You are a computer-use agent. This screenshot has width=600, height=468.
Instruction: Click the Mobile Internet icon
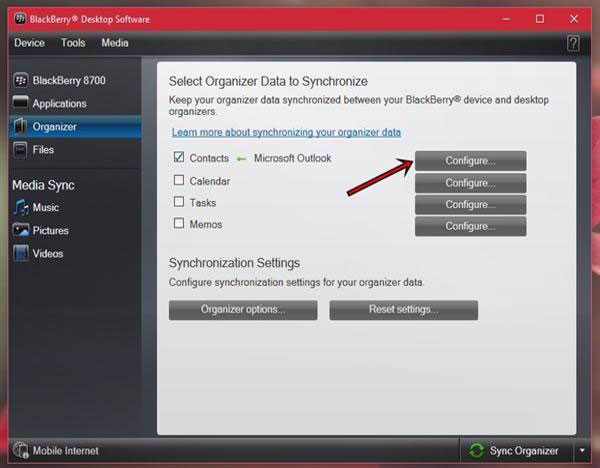[x=21, y=450]
